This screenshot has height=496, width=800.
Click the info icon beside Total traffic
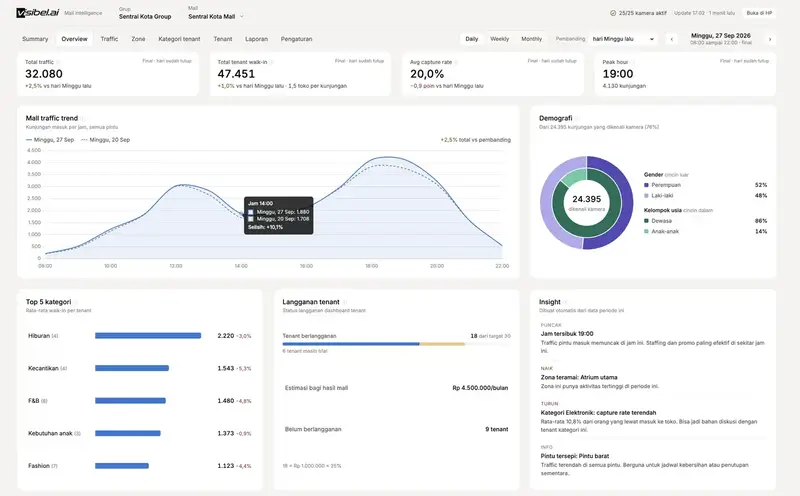58,62
